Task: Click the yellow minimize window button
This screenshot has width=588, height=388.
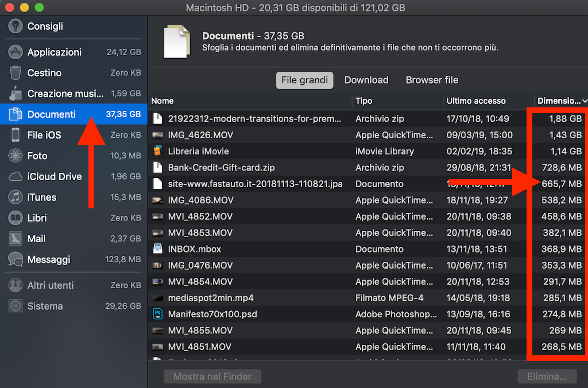Action: click(24, 7)
